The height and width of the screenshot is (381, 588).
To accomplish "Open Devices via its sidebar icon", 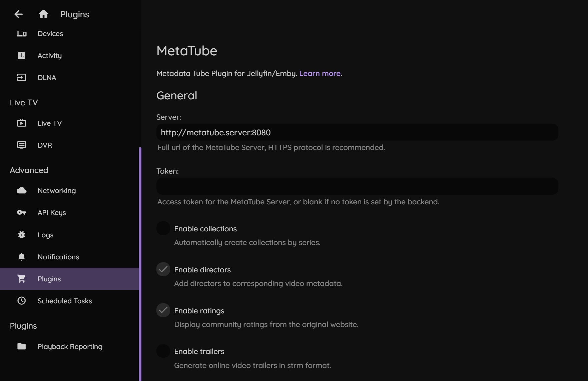I will [x=22, y=34].
